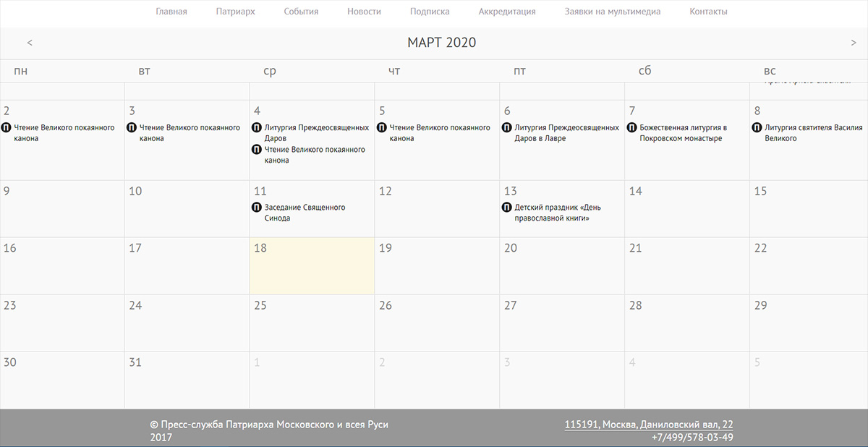868x447 pixels.
Task: Click П icon next to Божественная литургия
Action: (x=632, y=128)
